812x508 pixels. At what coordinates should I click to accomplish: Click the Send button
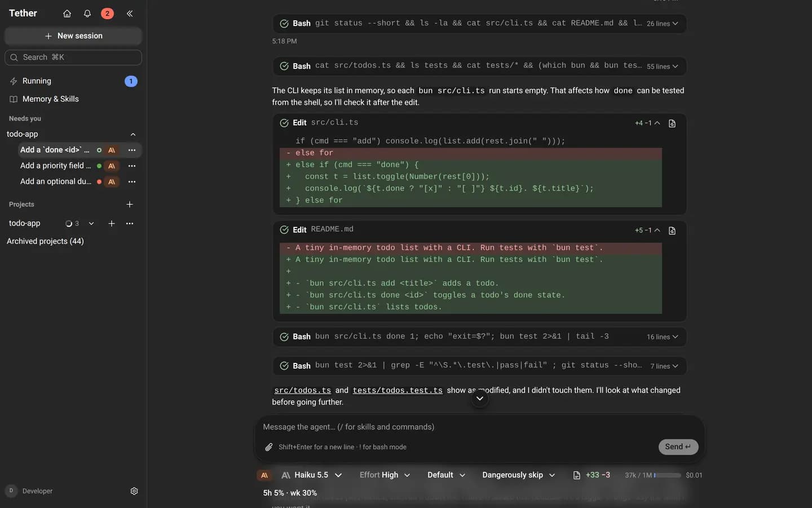[678, 447]
